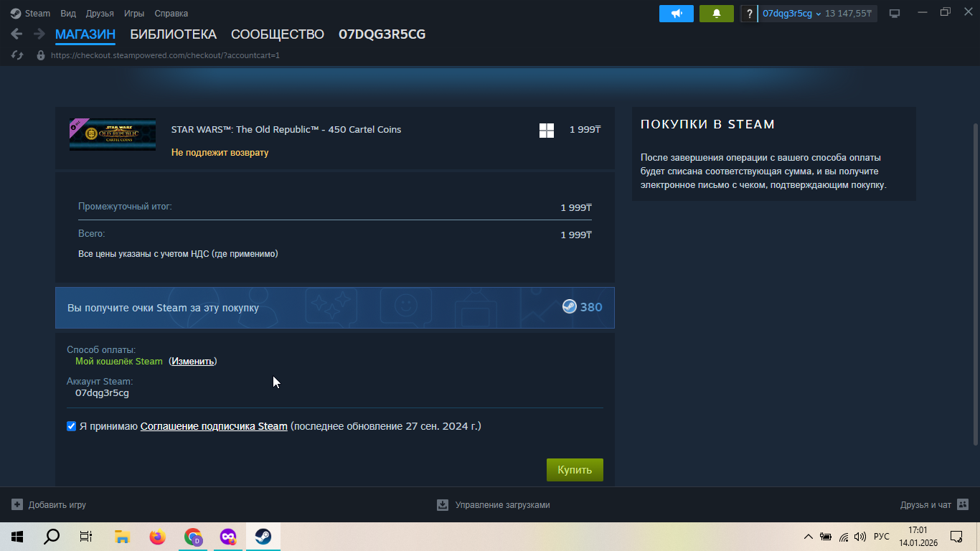Open the Игры menu

coord(134,14)
